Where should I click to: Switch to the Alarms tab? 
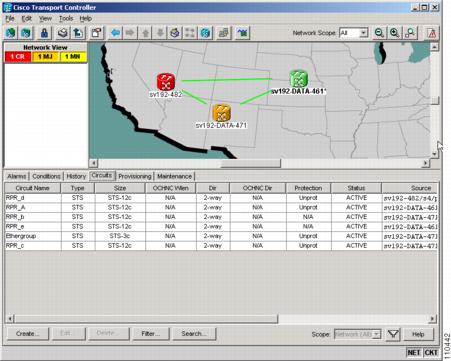coord(17,176)
